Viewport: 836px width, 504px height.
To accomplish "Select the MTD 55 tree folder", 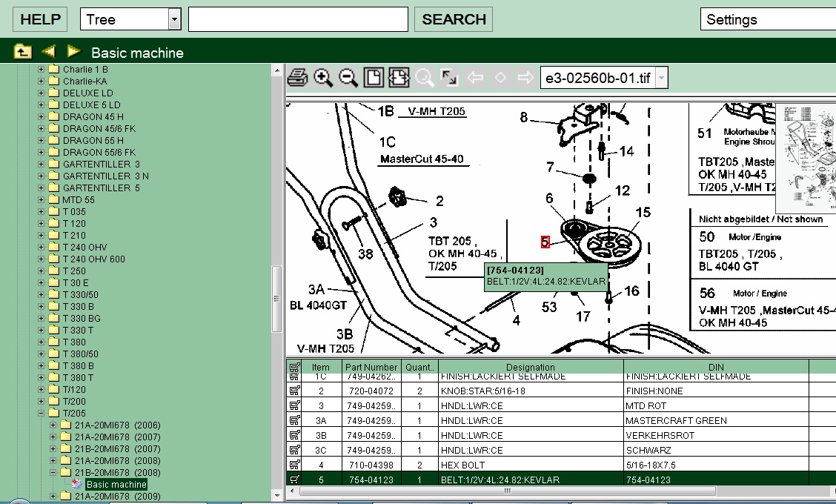I will [x=79, y=200].
